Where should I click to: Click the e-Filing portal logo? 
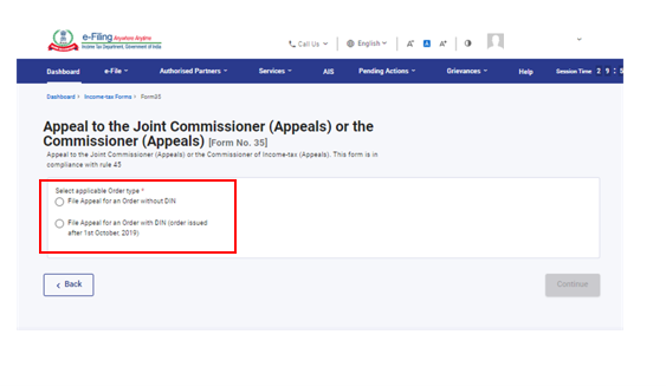click(104, 41)
